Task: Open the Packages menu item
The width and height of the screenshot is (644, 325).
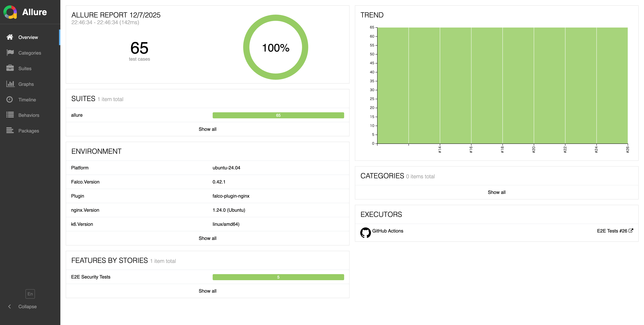Action: [29, 131]
